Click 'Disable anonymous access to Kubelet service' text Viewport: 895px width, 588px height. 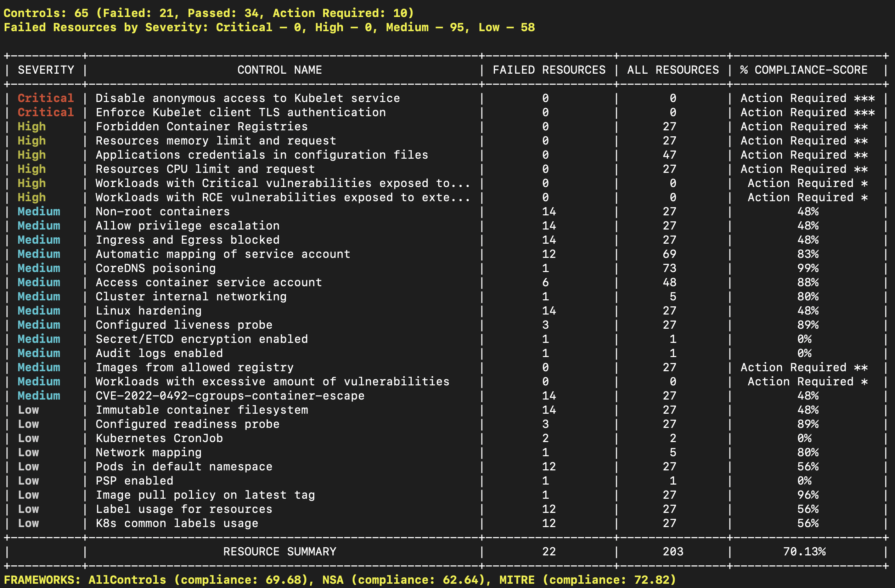247,98
